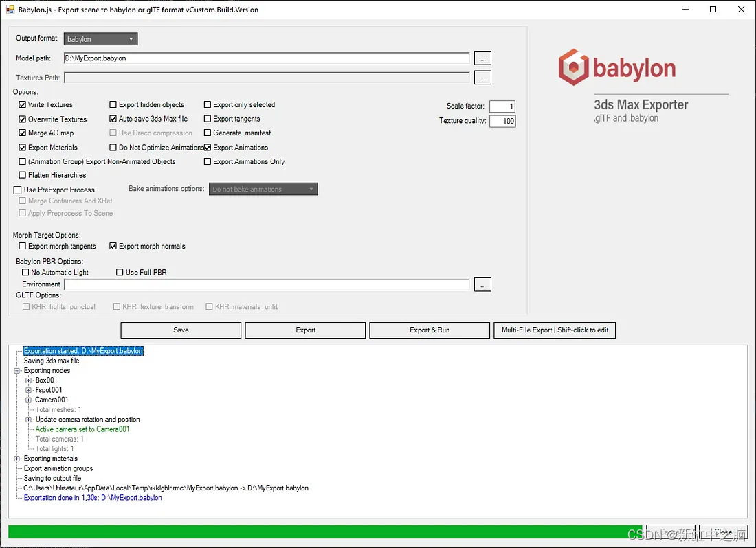Screen dimensions: 756x548
Task: Click the Texture quality field
Action: (502, 121)
